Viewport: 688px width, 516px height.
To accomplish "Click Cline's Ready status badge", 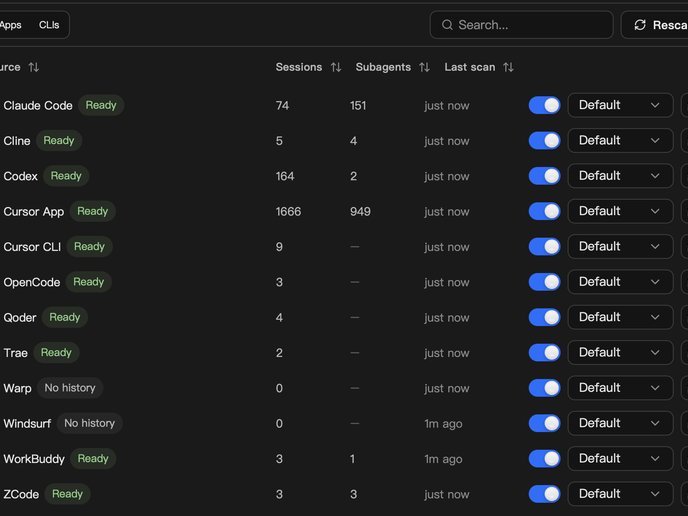I will (x=59, y=141).
